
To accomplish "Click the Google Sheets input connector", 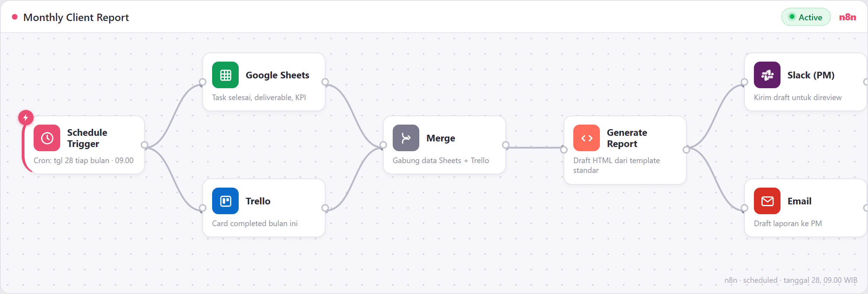I will tap(203, 82).
